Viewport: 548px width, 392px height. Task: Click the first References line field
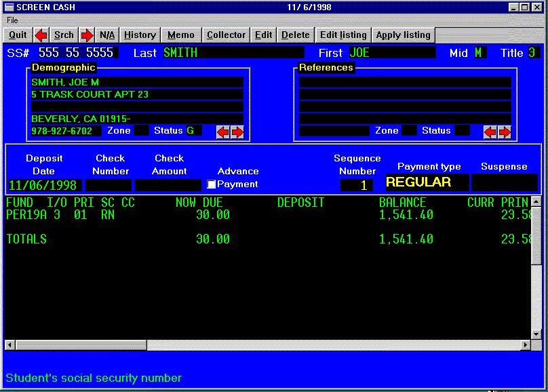tap(405, 82)
